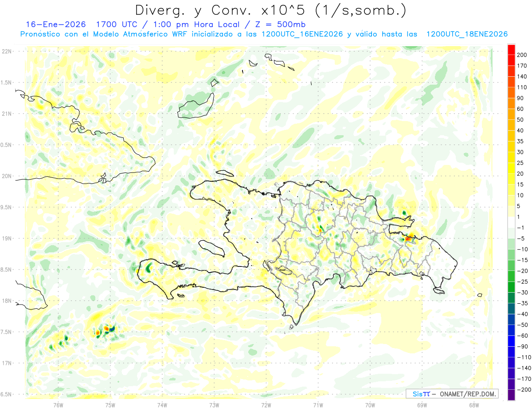
Task: Click the latitude label '18N'
Action: tap(6, 301)
